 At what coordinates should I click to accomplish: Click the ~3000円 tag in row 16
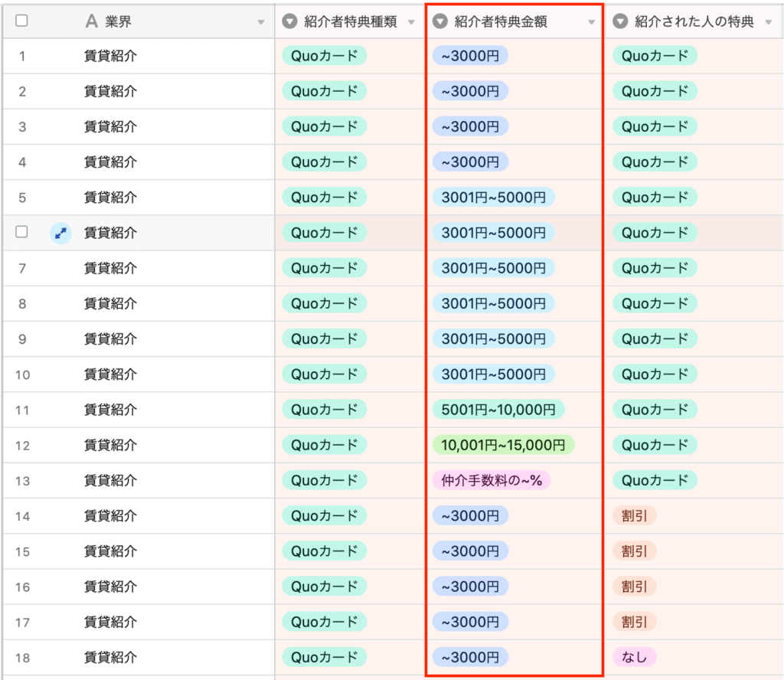pyautogui.click(x=471, y=587)
